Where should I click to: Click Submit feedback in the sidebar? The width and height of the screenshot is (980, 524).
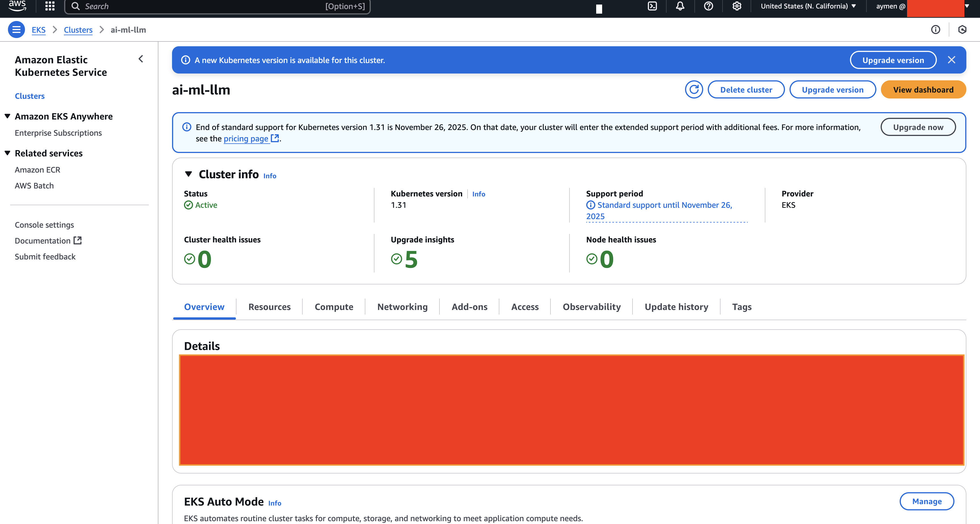coord(45,257)
